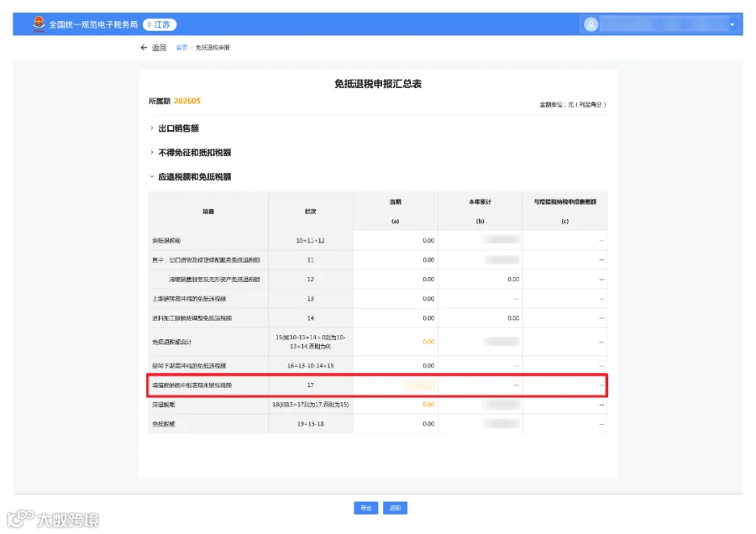Click the 栏次 column header
This screenshot has height=534, width=756.
tap(311, 212)
